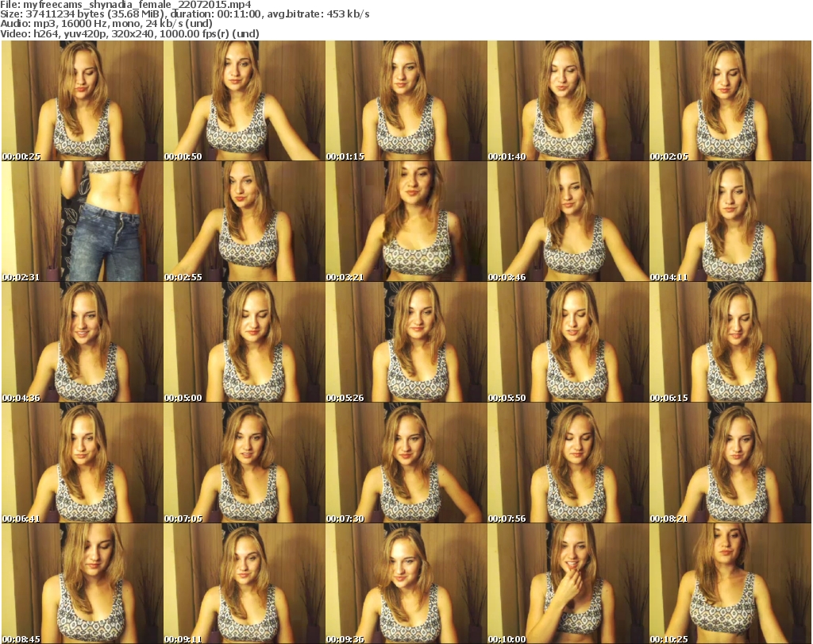
Task: Click the 'duration: 00:11:00' text
Action: 215,14
